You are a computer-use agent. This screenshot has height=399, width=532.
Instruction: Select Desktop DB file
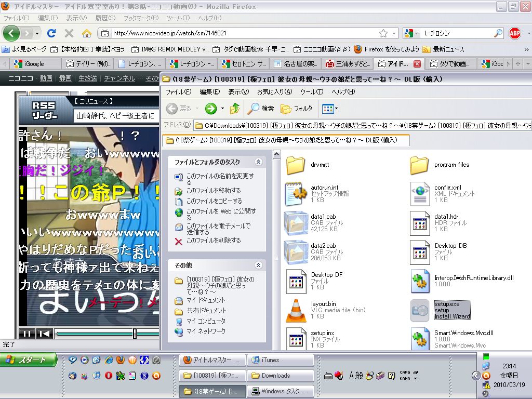pyautogui.click(x=438, y=252)
